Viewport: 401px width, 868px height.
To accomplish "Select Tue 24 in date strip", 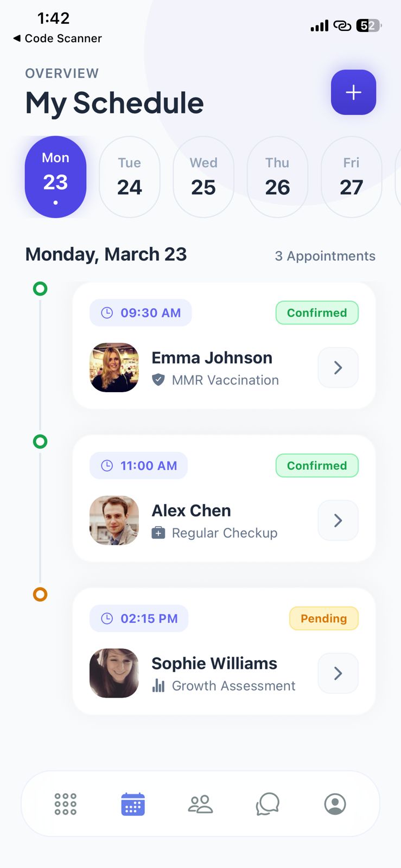I will 130,177.
